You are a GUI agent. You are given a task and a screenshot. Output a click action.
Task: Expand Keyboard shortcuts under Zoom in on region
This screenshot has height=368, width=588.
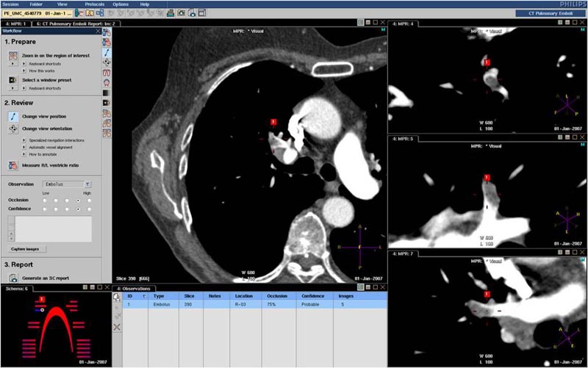pyautogui.click(x=24, y=64)
